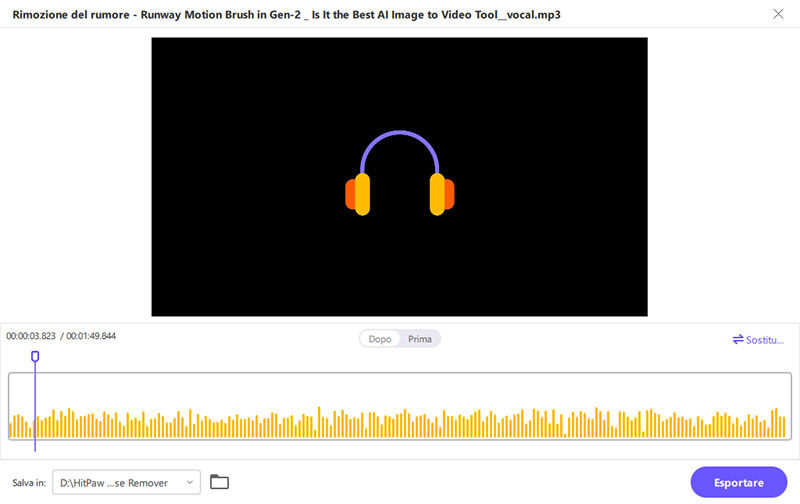The height and width of the screenshot is (504, 800).
Task: Click the purple playhead handle on the timeline
Action: [35, 356]
